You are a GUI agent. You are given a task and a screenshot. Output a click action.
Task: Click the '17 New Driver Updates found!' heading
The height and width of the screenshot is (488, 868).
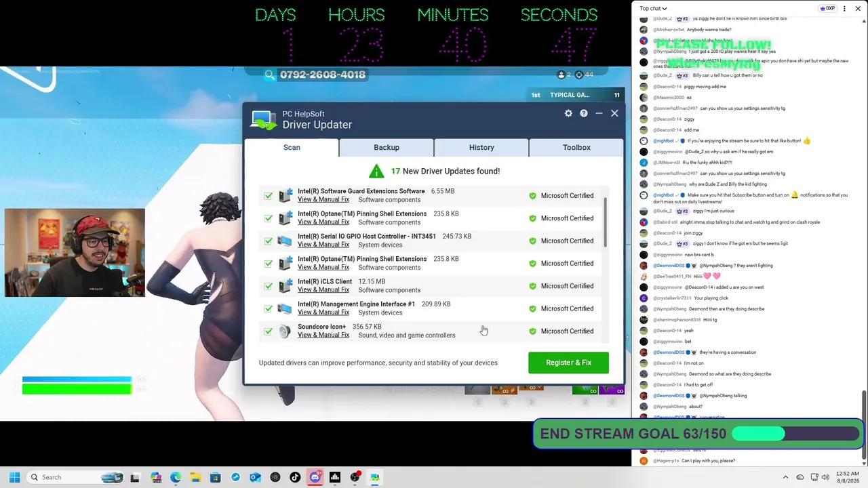click(x=446, y=171)
